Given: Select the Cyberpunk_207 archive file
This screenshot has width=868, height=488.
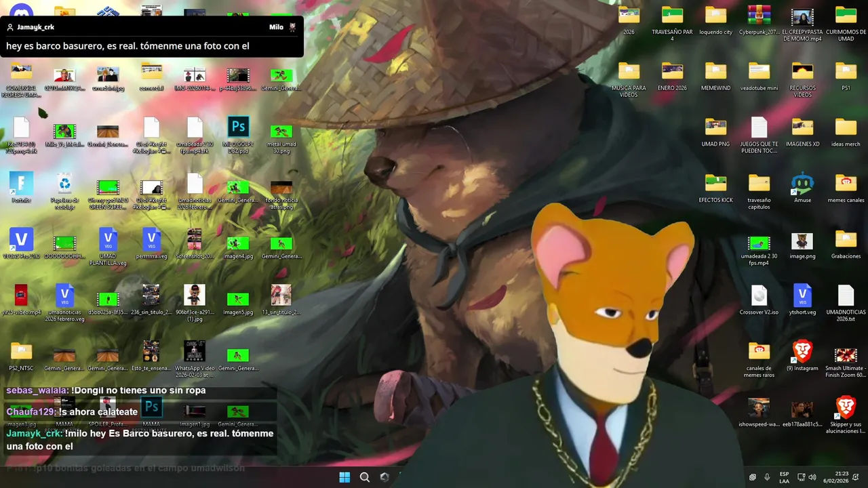Looking at the screenshot, I should (x=759, y=20).
